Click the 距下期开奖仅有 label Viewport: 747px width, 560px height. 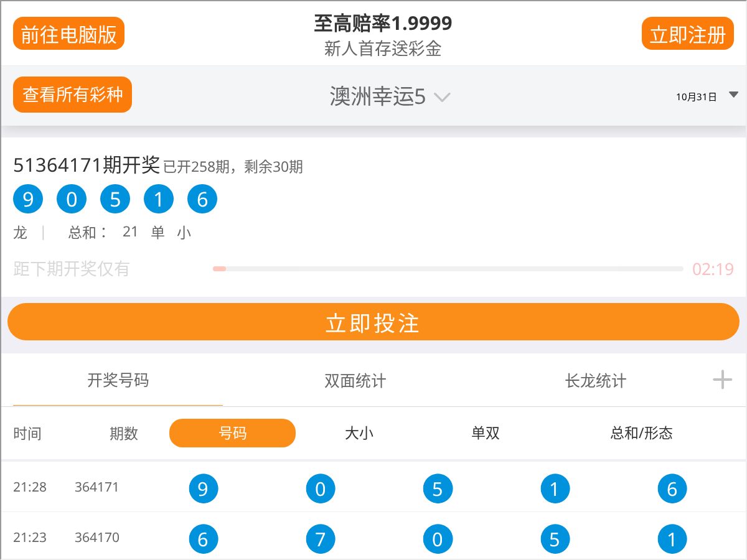71,269
